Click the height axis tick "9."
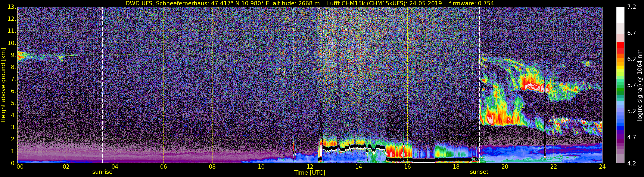This screenshot has height=177, width=644. point(13,55)
